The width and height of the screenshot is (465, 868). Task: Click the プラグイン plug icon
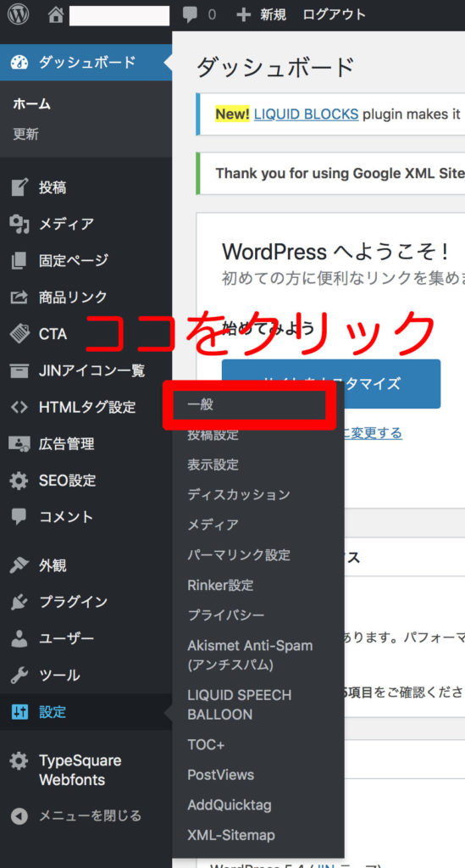(19, 602)
